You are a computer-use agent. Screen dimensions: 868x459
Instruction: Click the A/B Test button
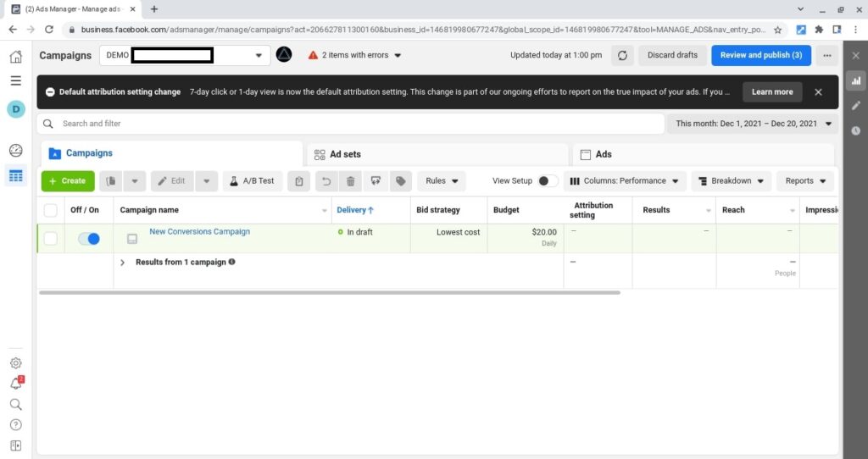pos(253,181)
